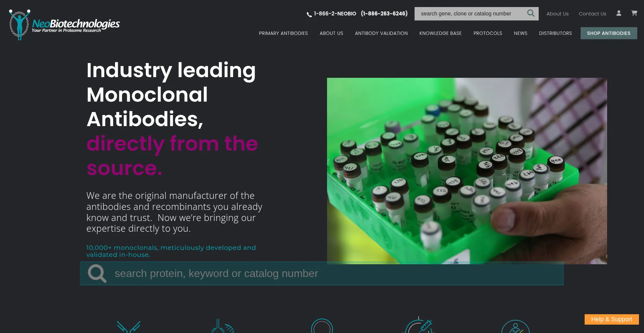
Task: Follow the Contact Us link
Action: [x=592, y=14]
